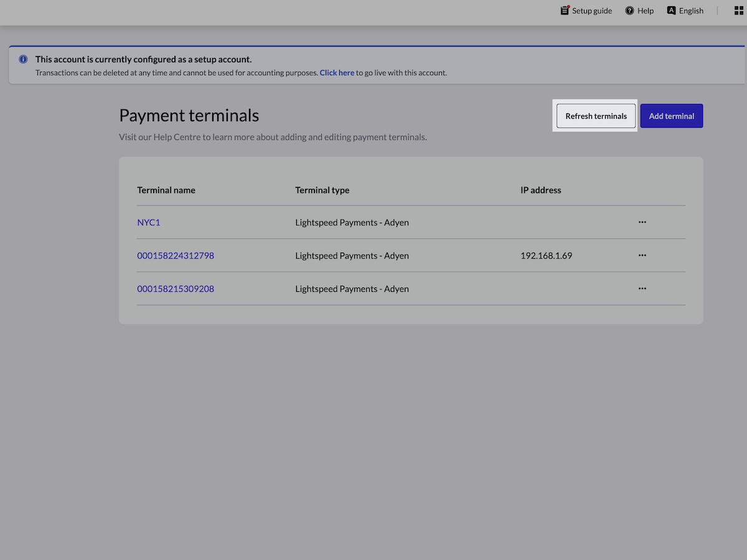This screenshot has width=747, height=560.
Task: Open three-dot menu for terminal 000158215309208
Action: (642, 289)
